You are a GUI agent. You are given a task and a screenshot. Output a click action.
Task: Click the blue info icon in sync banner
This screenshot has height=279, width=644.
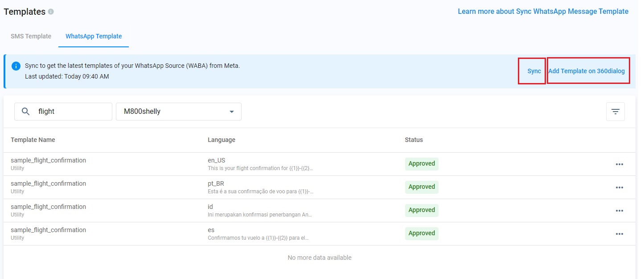(16, 66)
